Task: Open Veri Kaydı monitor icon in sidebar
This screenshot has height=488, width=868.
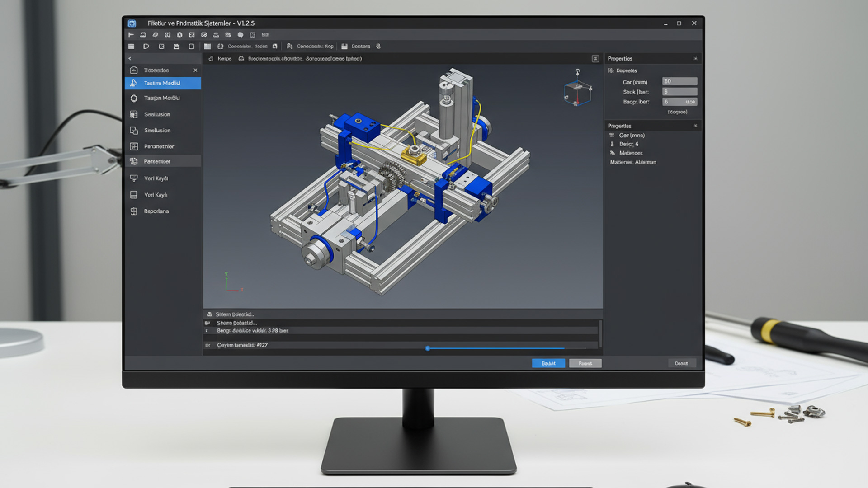Action: coord(134,178)
